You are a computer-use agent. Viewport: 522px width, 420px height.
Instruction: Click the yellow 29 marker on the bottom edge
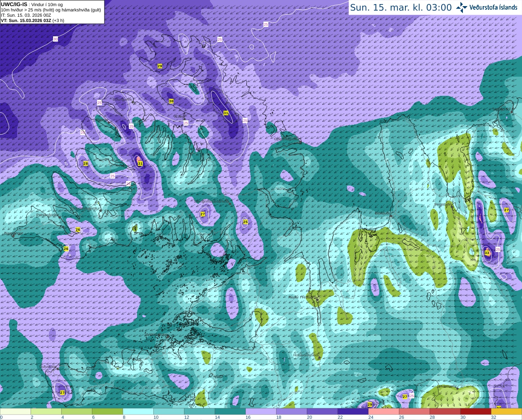click(370, 405)
